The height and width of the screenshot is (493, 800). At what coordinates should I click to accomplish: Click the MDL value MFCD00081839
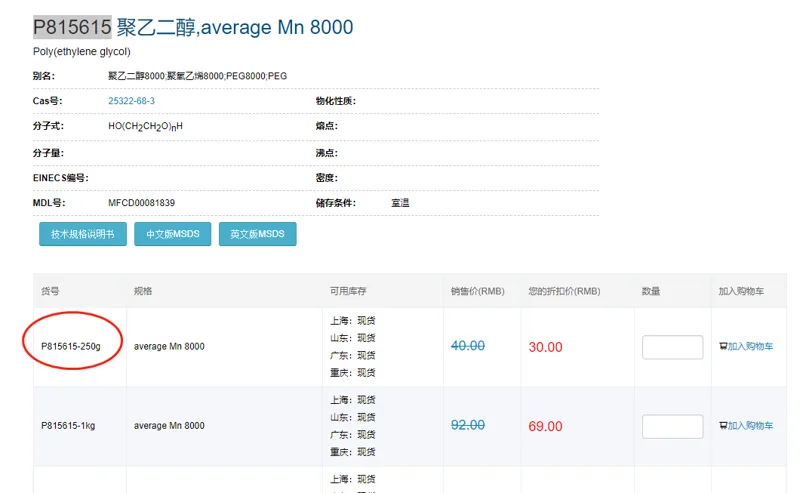(141, 203)
